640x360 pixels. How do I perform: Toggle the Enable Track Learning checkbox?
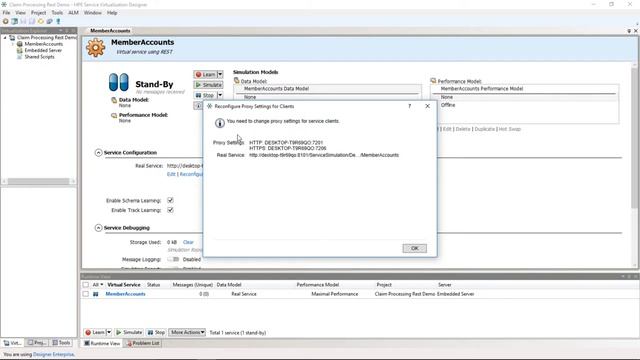tap(171, 210)
